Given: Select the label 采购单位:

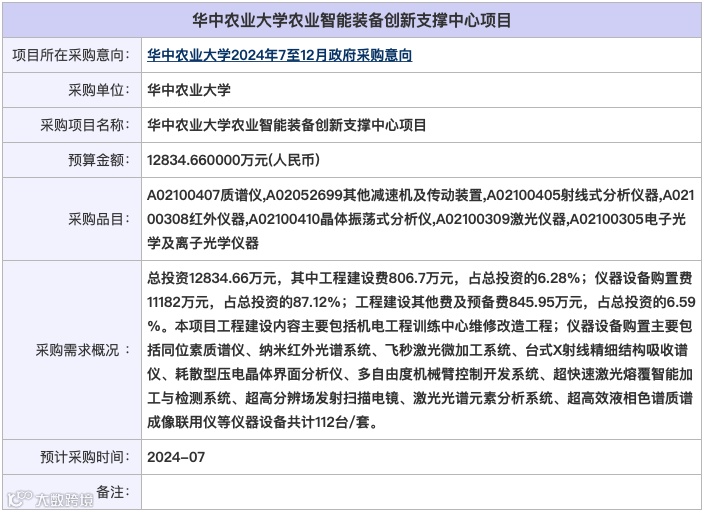Looking at the screenshot, I should tap(99, 90).
